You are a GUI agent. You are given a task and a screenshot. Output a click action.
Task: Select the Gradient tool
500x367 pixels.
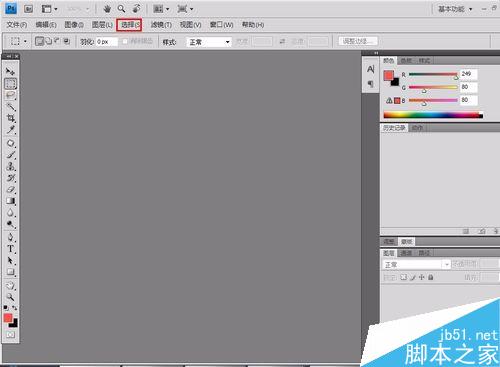[x=10, y=201]
